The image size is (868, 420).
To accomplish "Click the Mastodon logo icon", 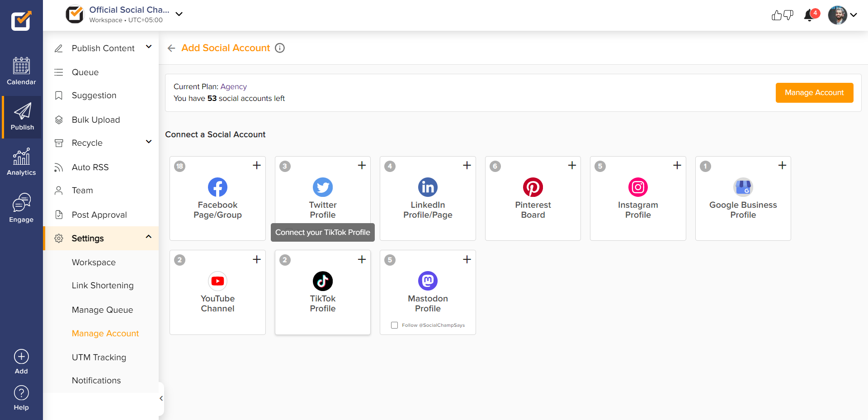I will [428, 281].
